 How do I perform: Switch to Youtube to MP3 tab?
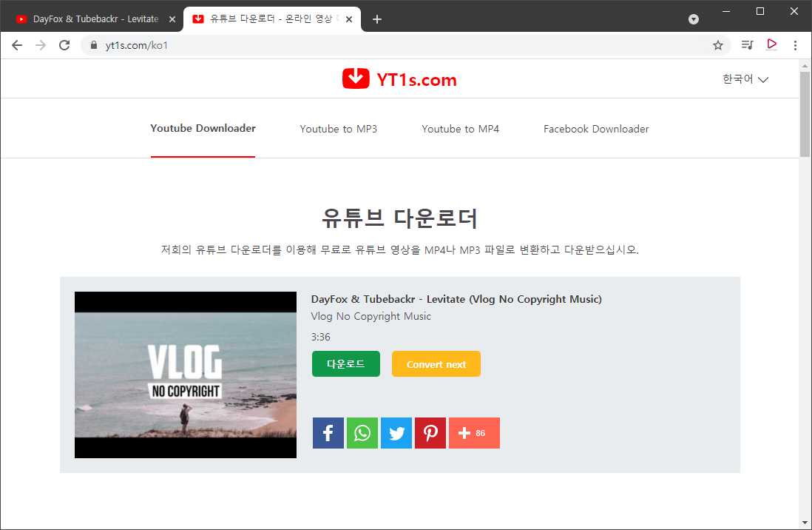click(x=338, y=129)
